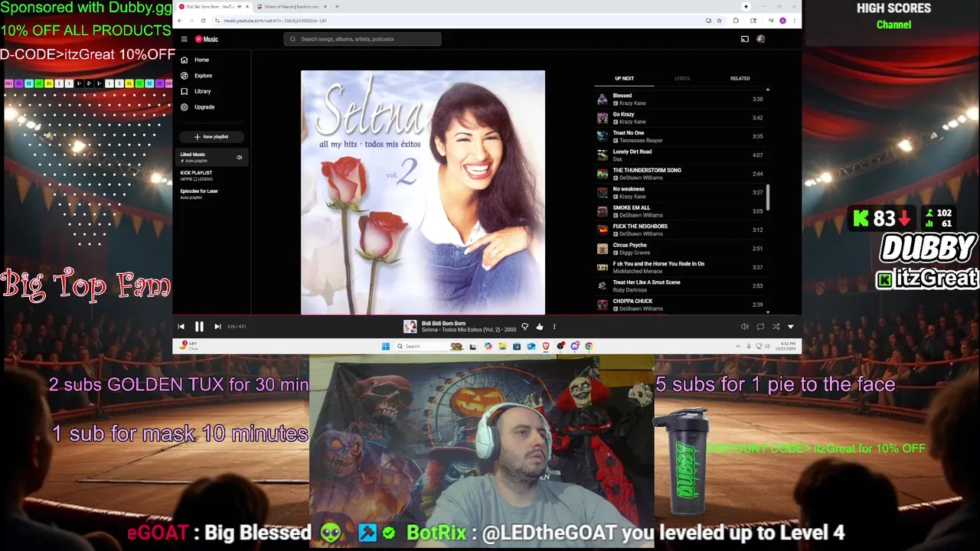Image resolution: width=980 pixels, height=551 pixels.
Task: Open File Explorer from the taskbar
Action: [502, 347]
